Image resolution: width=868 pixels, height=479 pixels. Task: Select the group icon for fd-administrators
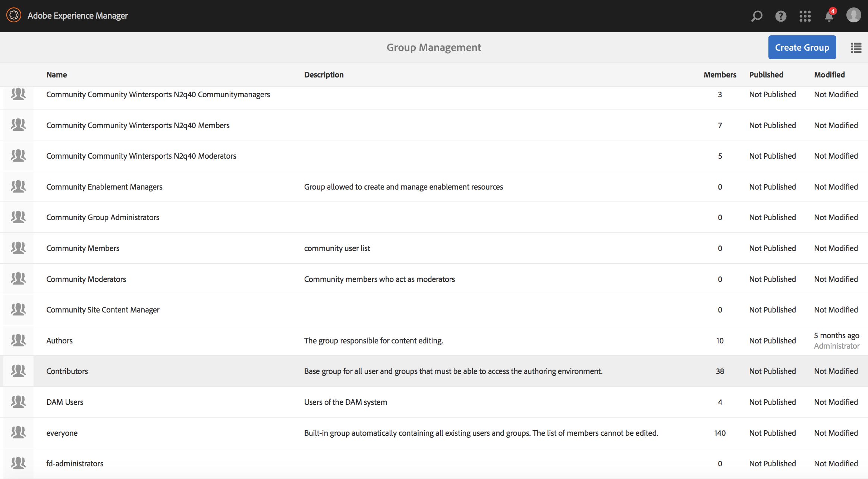pos(18,463)
